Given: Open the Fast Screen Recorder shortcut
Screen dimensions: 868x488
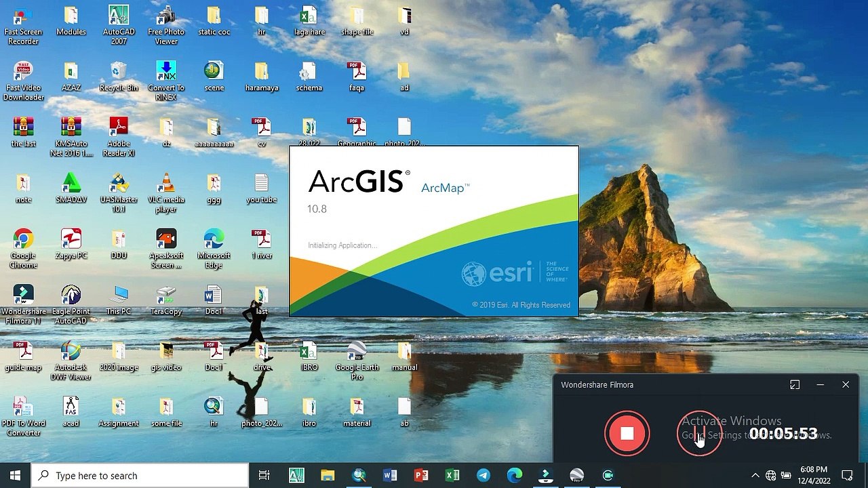Looking at the screenshot, I should pos(23,26).
